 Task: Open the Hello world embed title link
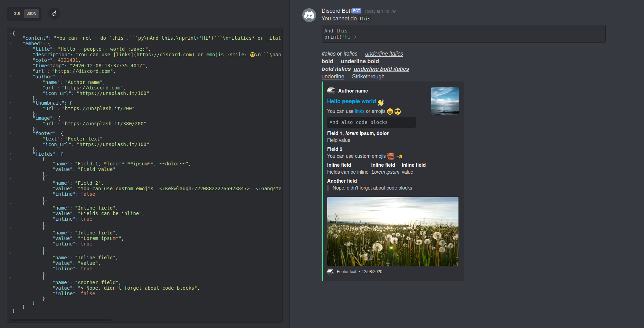351,102
